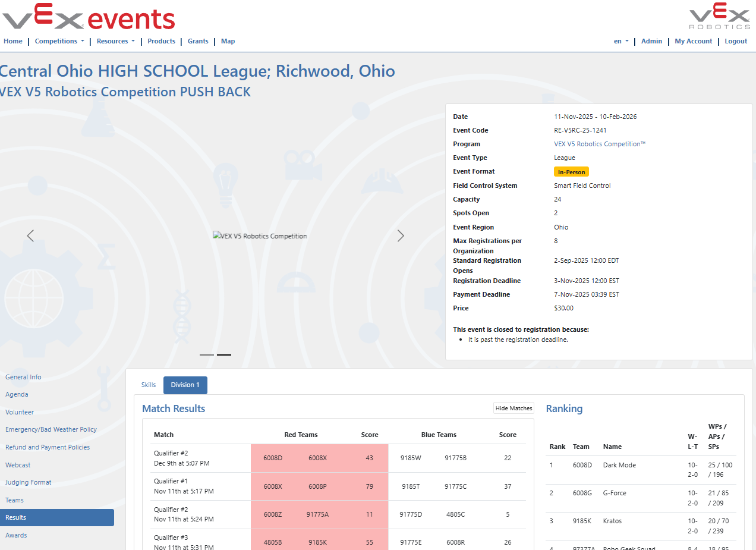Open Webcast sidebar section
Screen dimensions: 756x550
[x=18, y=465]
